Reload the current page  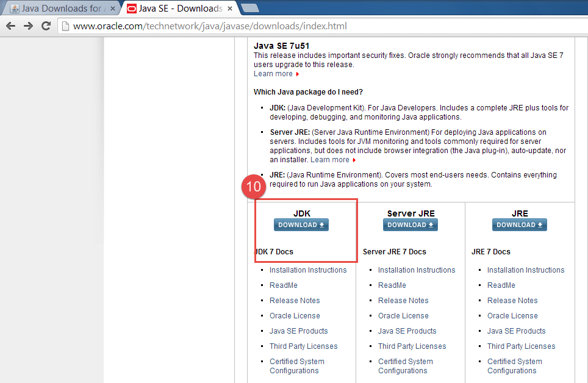[x=45, y=26]
